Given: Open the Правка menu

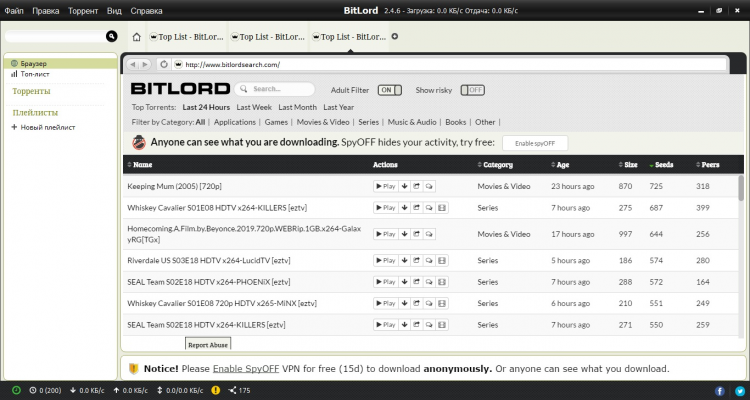Looking at the screenshot, I should tap(46, 11).
